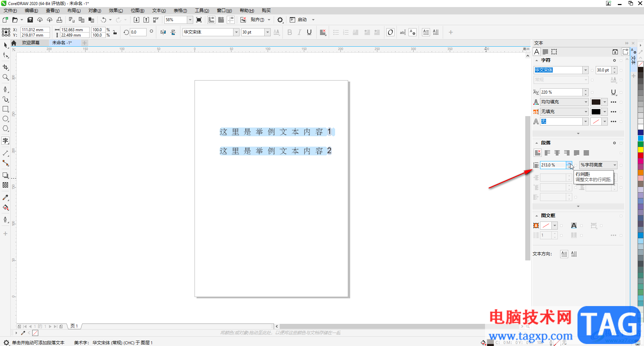Click the Options gear icon
Image resolution: width=644 pixels, height=346 pixels.
(x=280, y=20)
